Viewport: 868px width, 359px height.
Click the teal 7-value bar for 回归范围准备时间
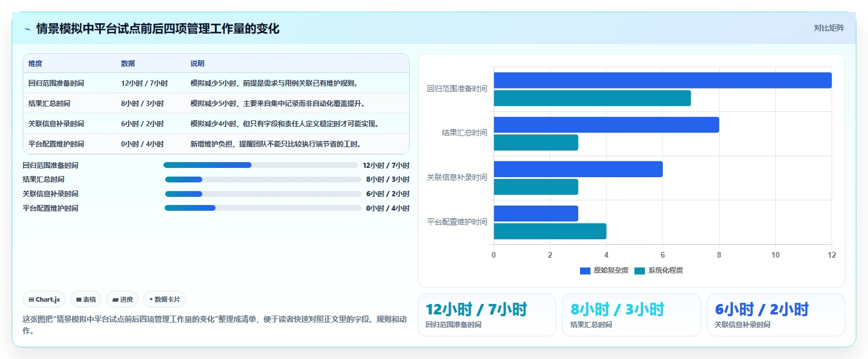coord(592,98)
